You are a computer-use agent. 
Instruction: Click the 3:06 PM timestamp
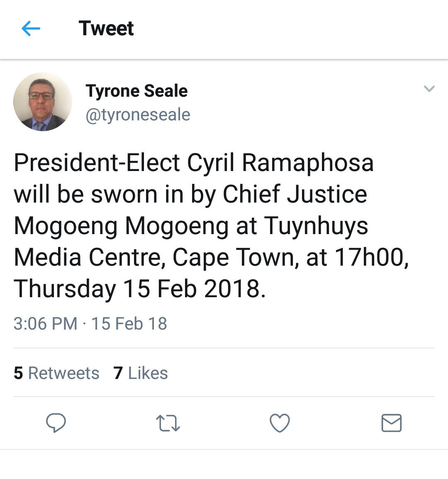point(45,324)
